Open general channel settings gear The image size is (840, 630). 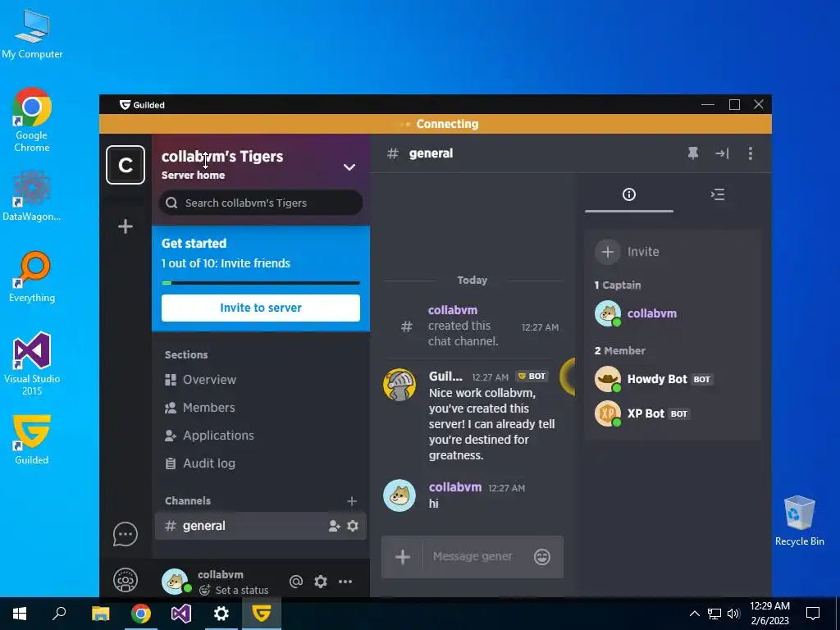click(x=353, y=526)
